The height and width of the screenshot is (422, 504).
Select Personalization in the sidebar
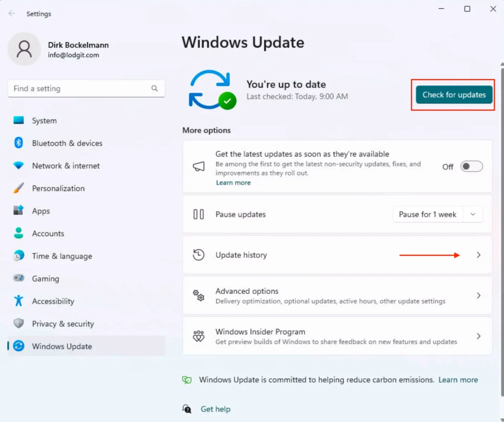pyautogui.click(x=86, y=188)
